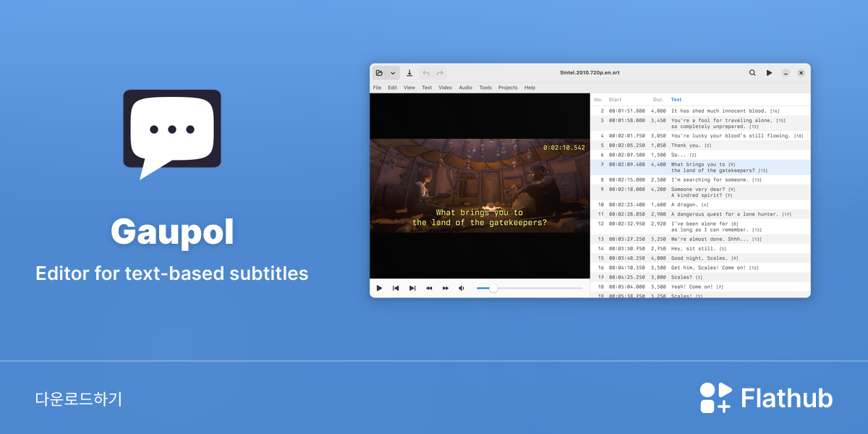Select the 'So...' subtitle row
Screen dimensions: 868x434
700,155
